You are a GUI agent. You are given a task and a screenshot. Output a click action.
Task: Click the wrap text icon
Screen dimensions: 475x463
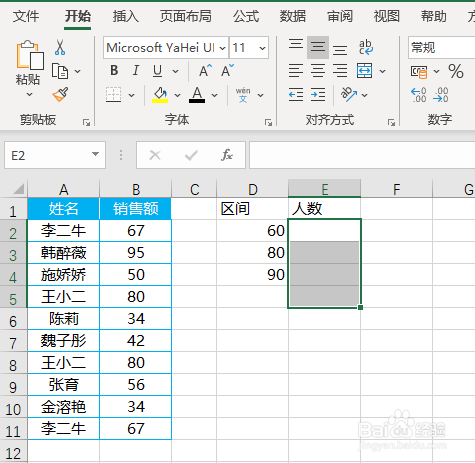pos(366,47)
